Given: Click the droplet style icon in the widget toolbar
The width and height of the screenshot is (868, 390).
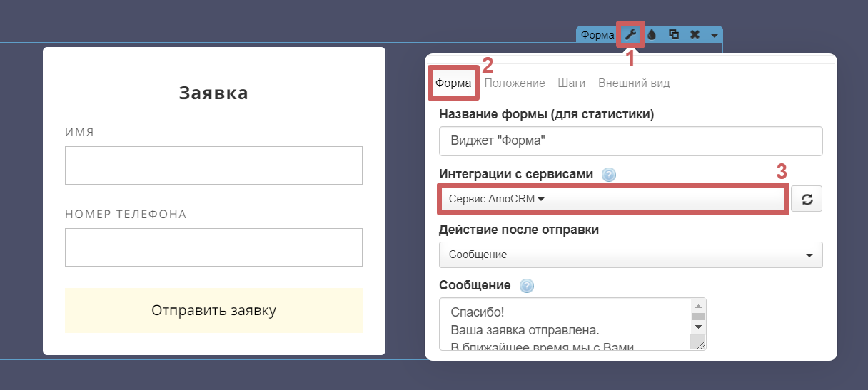Looking at the screenshot, I should pyautogui.click(x=651, y=34).
